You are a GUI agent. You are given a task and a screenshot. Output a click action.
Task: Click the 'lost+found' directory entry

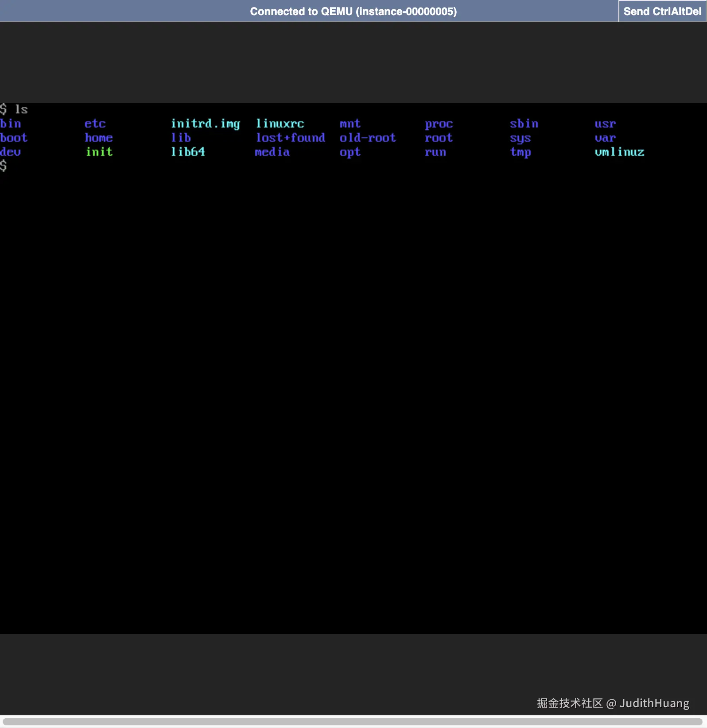coord(291,138)
